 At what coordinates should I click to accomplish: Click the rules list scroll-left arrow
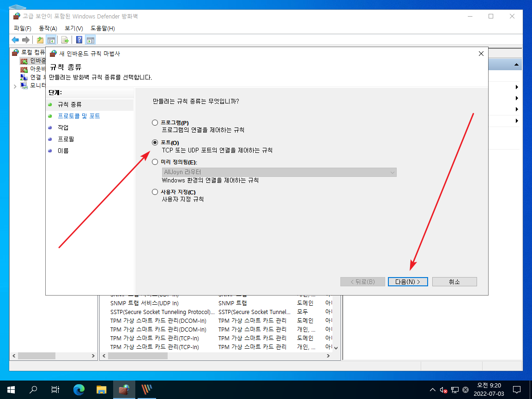(x=104, y=356)
